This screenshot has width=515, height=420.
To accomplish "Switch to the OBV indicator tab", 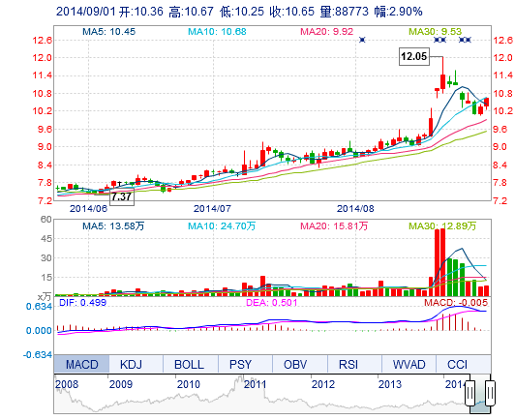I will [x=300, y=364].
